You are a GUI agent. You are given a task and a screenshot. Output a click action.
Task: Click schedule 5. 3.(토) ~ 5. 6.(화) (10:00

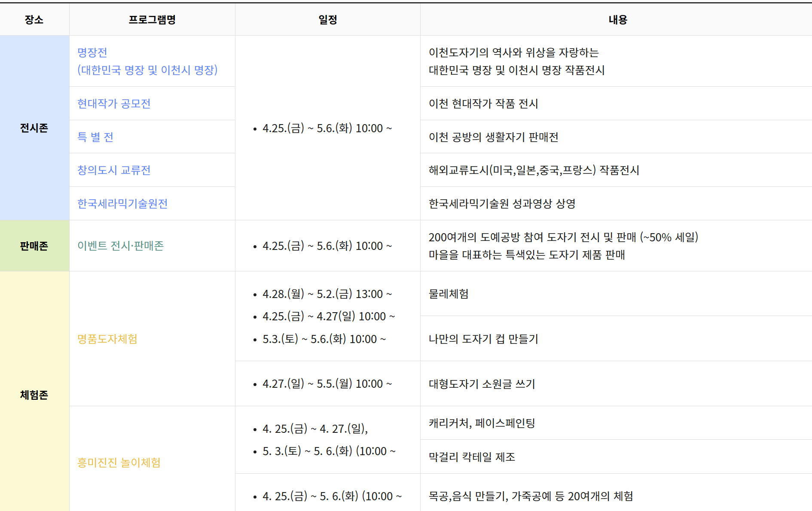(329, 451)
